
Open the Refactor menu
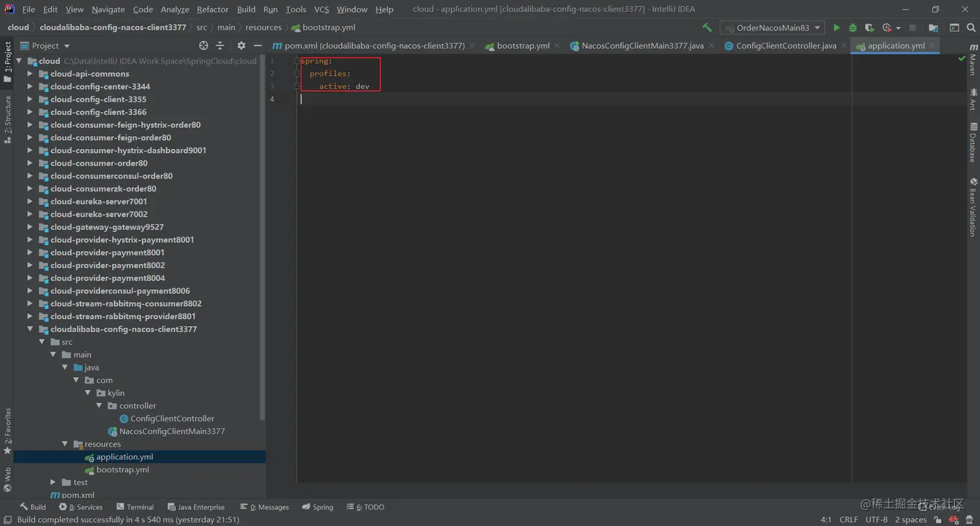click(213, 9)
